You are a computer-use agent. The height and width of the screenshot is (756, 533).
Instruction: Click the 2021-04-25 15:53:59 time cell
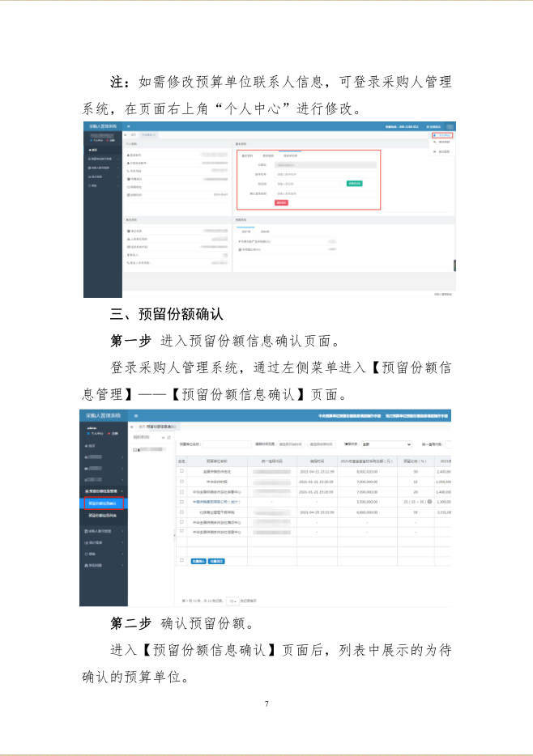pos(317,512)
